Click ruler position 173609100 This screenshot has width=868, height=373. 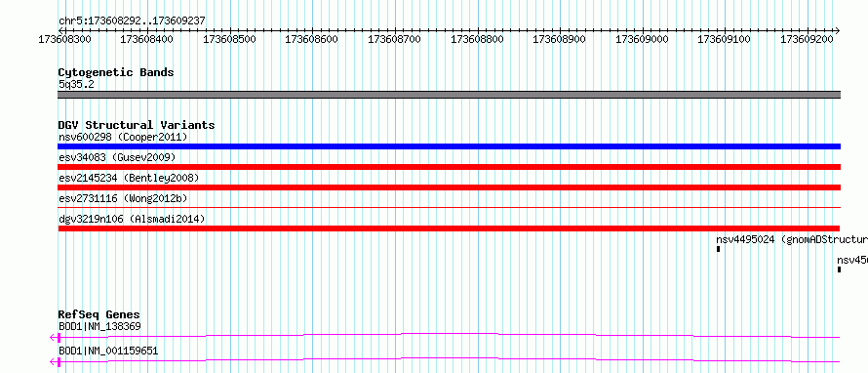[x=725, y=39]
